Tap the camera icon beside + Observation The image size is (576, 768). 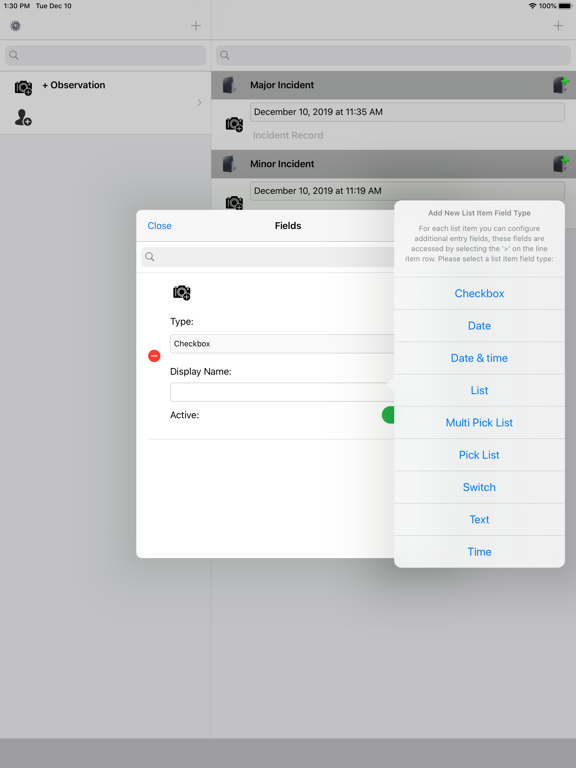point(23,88)
